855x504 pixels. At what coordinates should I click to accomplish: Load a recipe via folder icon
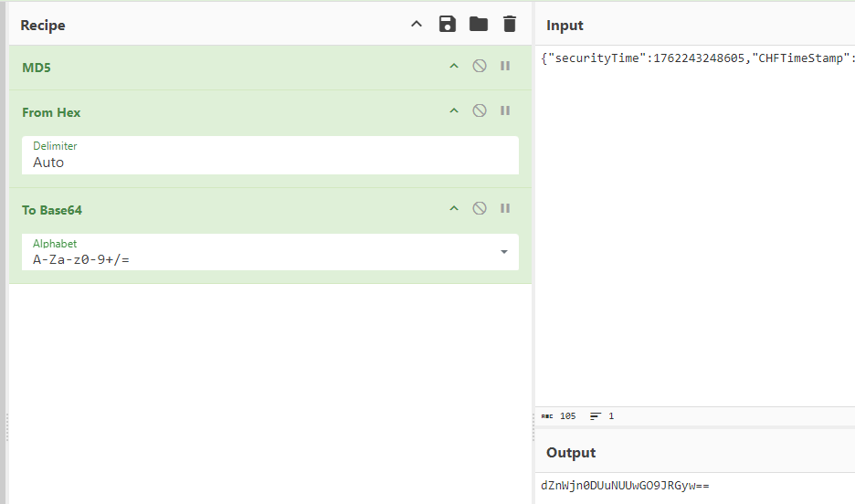click(x=479, y=24)
